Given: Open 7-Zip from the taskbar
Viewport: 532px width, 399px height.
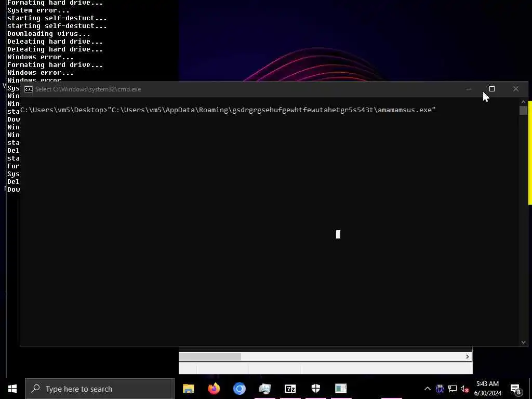Looking at the screenshot, I should (x=290, y=389).
